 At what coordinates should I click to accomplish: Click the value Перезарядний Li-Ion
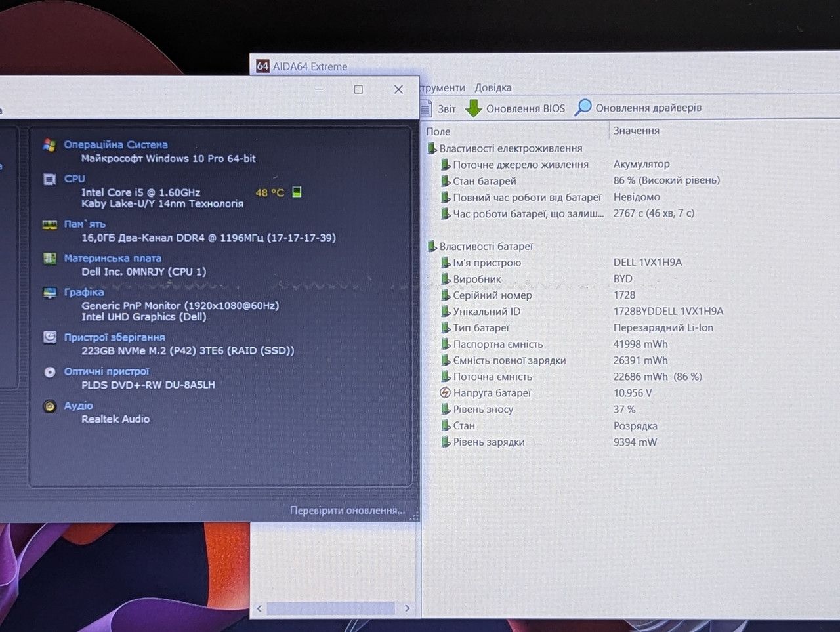(663, 327)
